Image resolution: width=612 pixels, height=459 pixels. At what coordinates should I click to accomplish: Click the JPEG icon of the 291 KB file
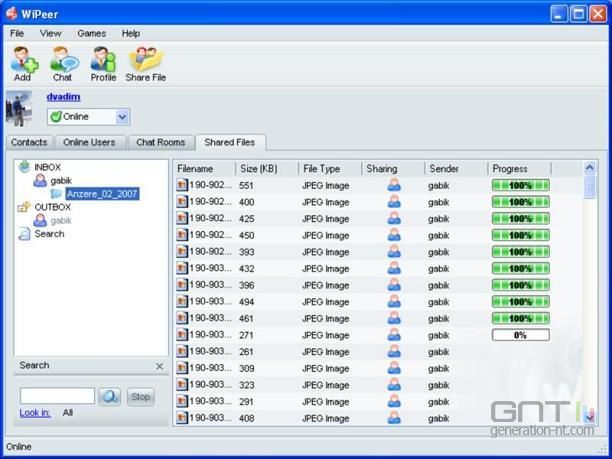(x=182, y=401)
